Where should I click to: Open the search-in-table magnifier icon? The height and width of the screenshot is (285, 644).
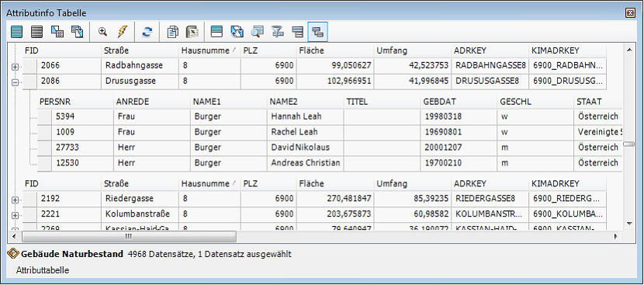point(258,32)
